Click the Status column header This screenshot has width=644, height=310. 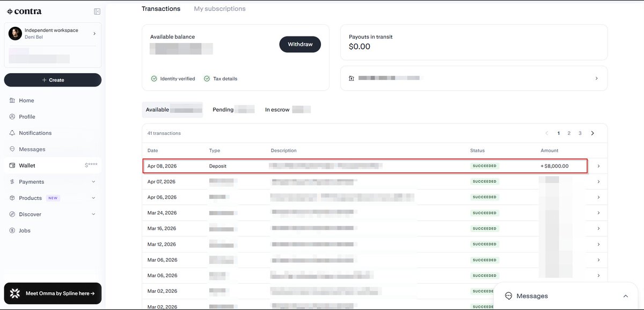[478, 150]
